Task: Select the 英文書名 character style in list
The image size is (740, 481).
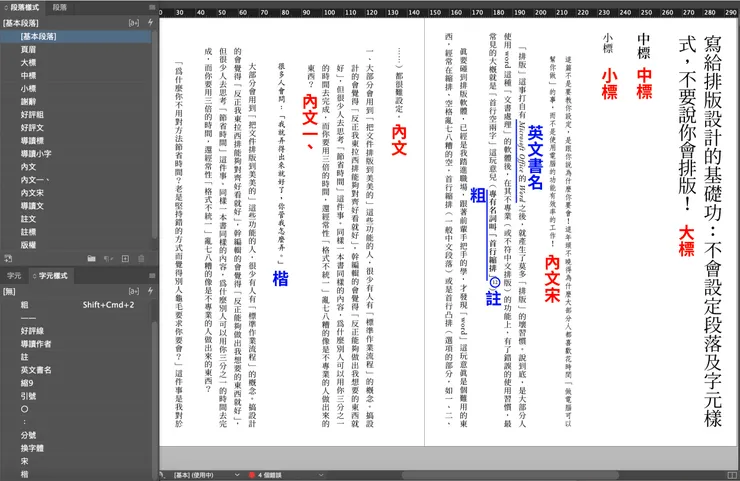Action: click(76, 370)
